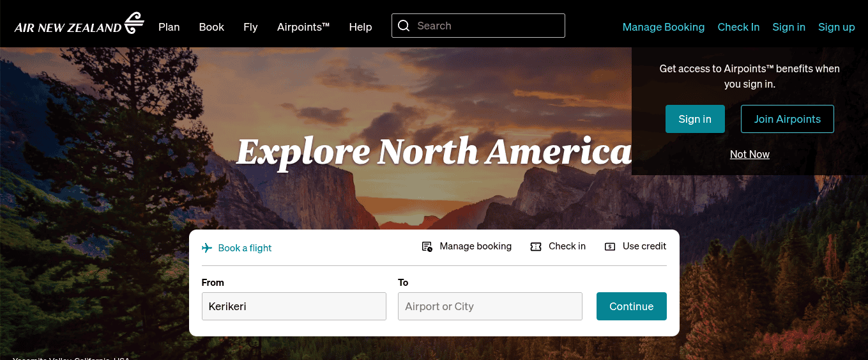Click into the Search field
This screenshot has height=360, width=868.
point(485,26)
